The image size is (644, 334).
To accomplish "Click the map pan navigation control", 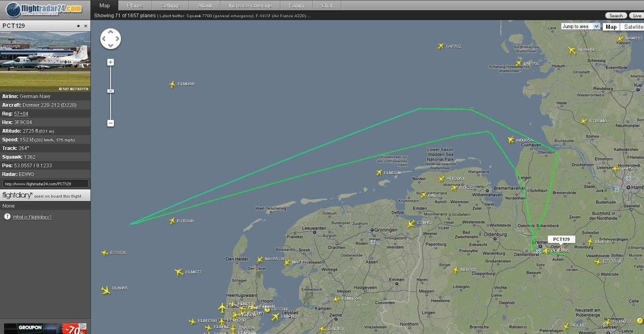I will (111, 39).
